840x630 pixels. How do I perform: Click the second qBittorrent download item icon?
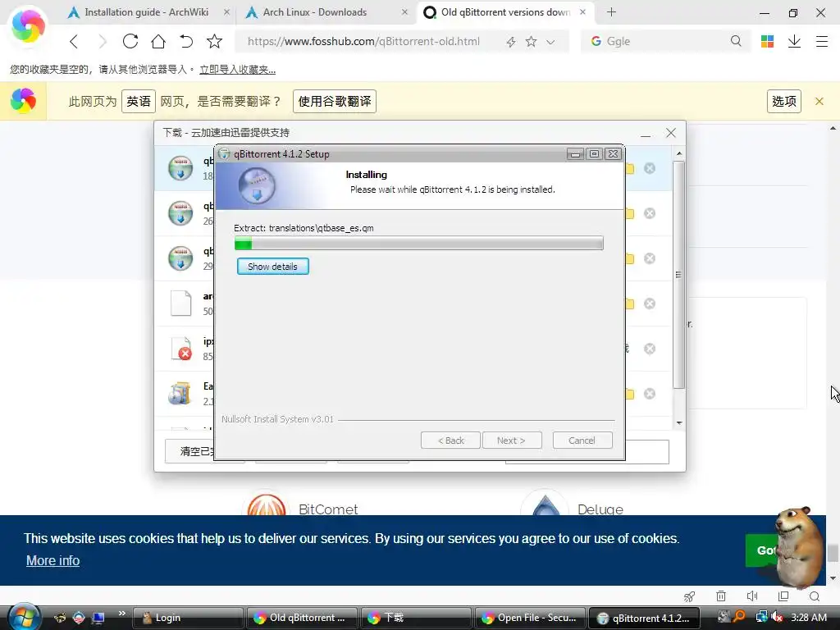click(180, 213)
